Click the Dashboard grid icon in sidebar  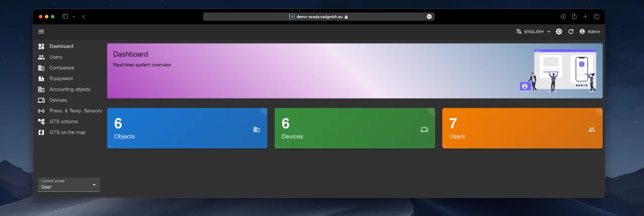(41, 46)
